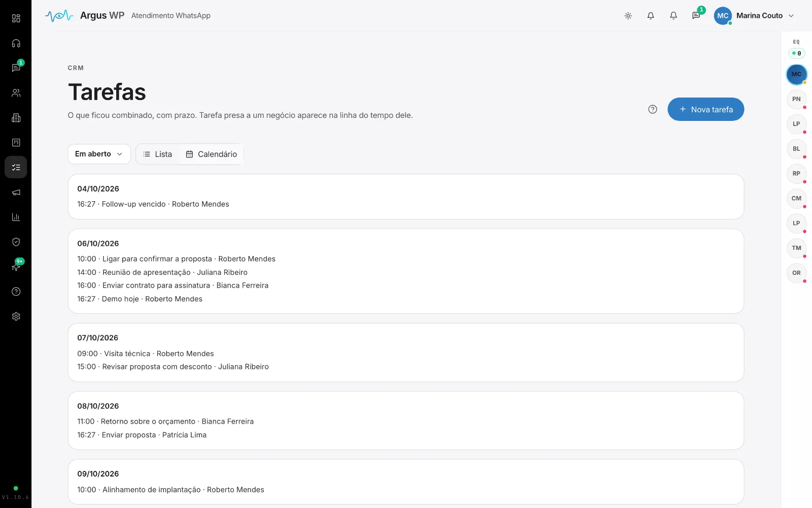Switch to Lista view tab
Screen dimensions: 812x508
pos(157,154)
